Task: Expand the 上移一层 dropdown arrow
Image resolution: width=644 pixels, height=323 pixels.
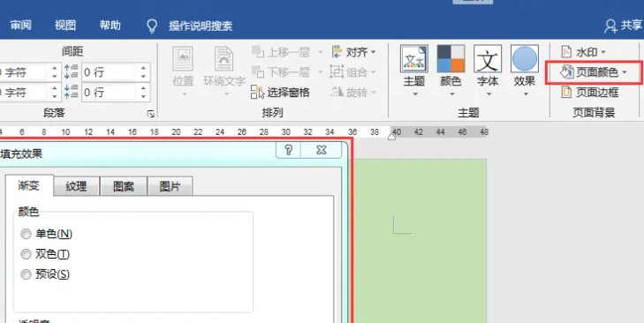Action: pos(320,52)
